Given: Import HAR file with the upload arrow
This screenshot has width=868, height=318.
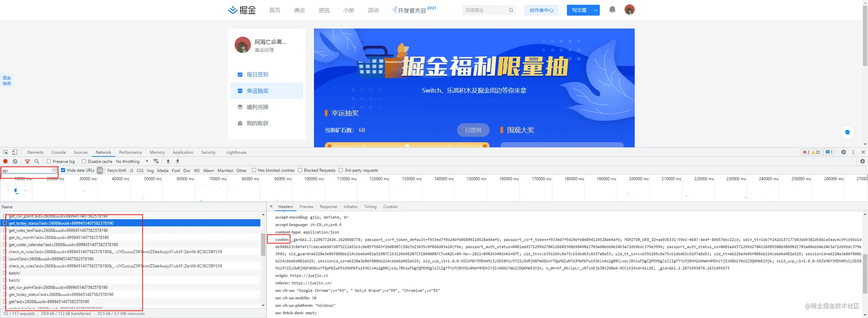Looking at the screenshot, I should click(168, 161).
